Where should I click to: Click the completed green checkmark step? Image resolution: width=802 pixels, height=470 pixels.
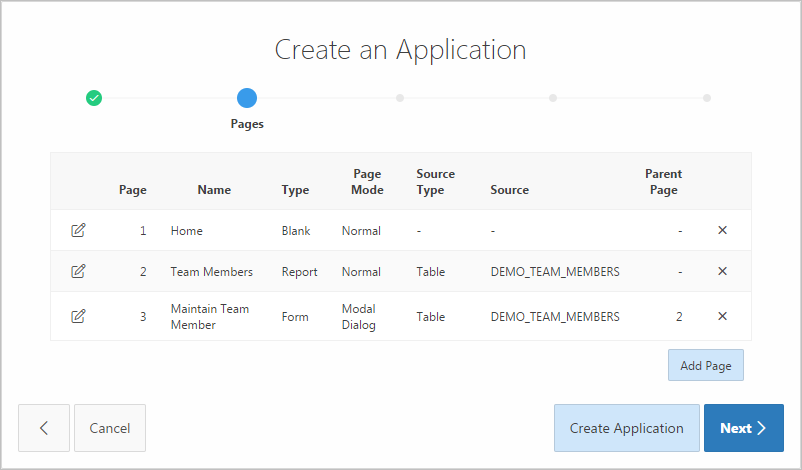(94, 98)
